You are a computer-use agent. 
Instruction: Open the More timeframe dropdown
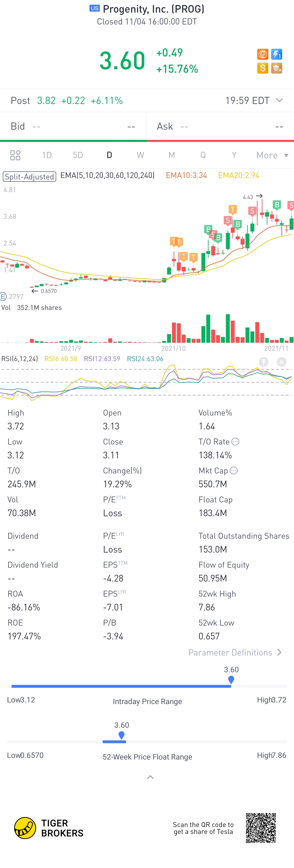272,155
